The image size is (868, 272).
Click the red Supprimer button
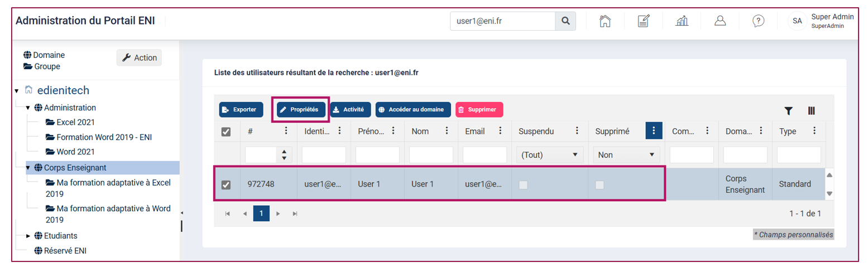(x=479, y=110)
